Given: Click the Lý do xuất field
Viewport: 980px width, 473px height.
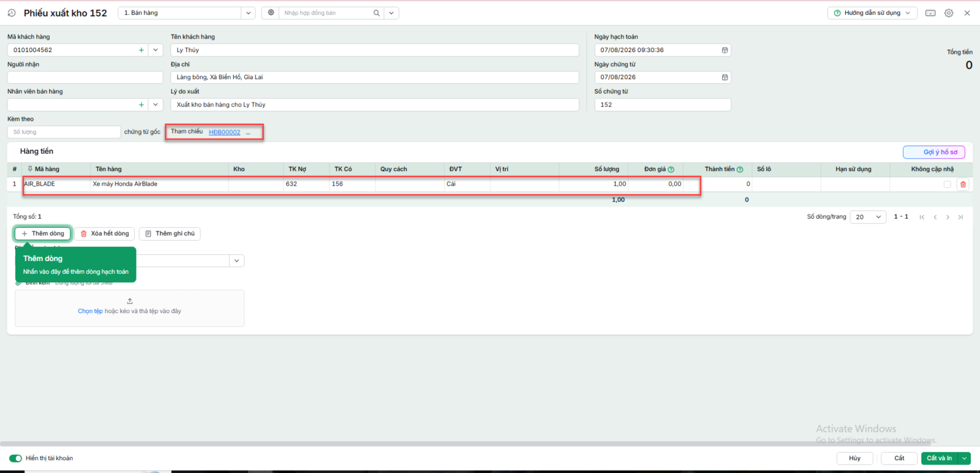Looking at the screenshot, I should coord(375,105).
